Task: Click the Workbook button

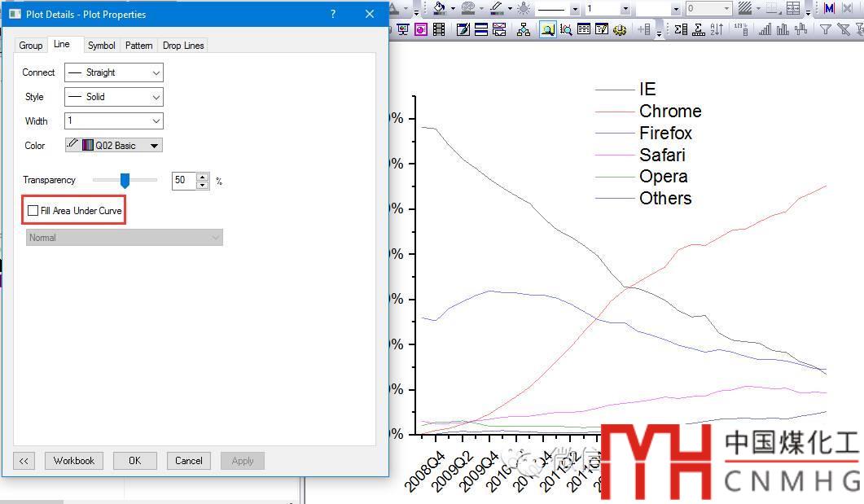Action: point(74,461)
